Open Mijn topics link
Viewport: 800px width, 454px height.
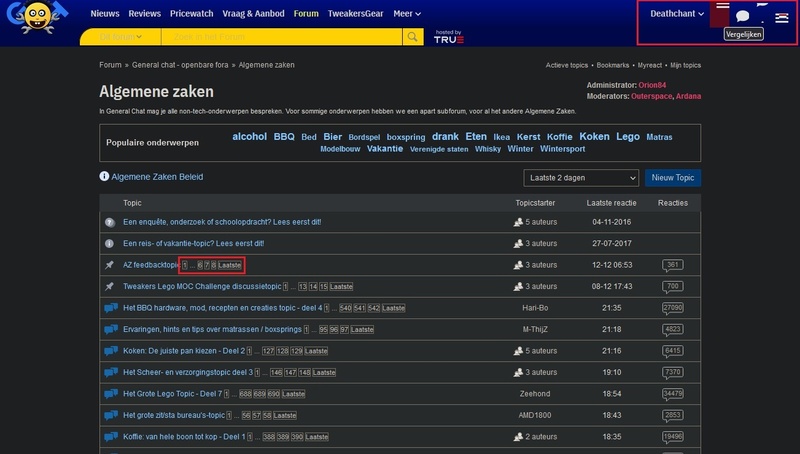click(x=685, y=65)
